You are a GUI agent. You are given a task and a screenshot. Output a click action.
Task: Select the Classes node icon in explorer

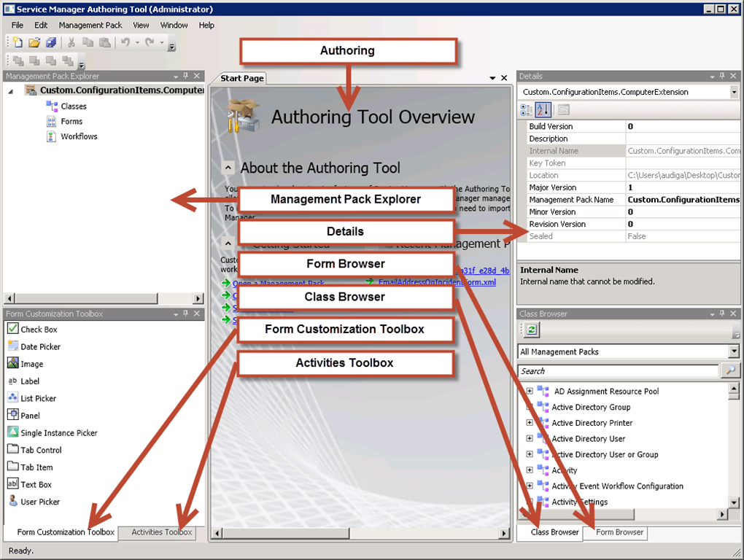tap(52, 106)
